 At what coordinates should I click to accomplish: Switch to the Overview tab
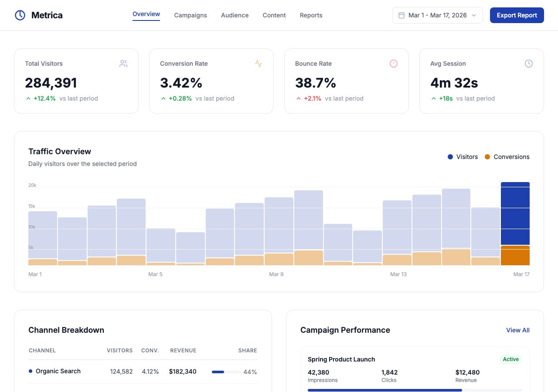[146, 14]
